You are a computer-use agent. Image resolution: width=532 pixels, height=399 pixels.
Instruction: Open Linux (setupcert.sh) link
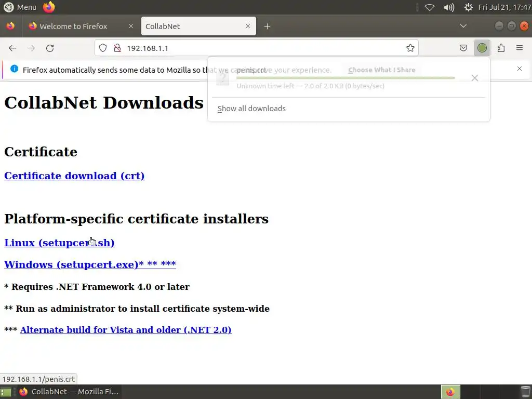click(x=59, y=243)
